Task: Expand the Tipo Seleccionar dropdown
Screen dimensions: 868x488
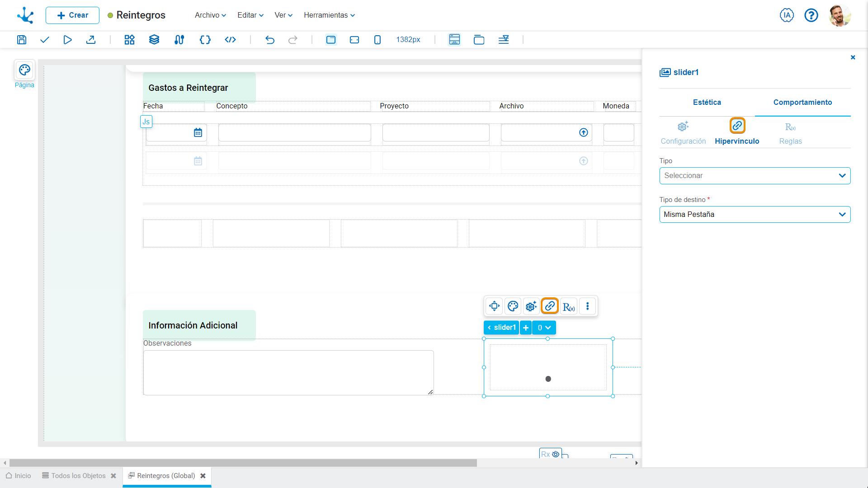Action: (x=755, y=176)
